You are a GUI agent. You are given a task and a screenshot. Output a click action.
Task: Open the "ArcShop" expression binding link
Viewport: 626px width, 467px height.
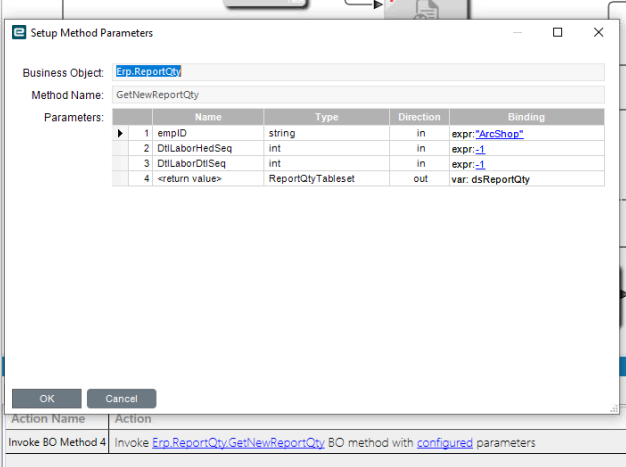tap(499, 134)
